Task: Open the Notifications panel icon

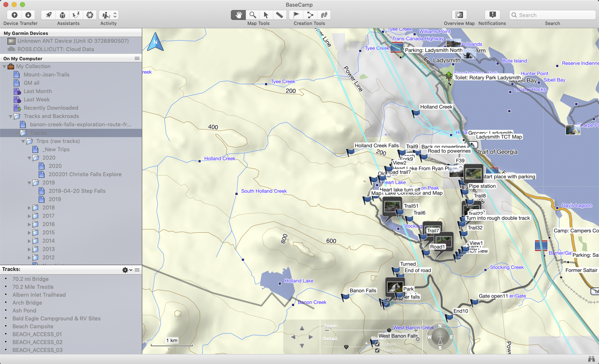Action: [493, 15]
